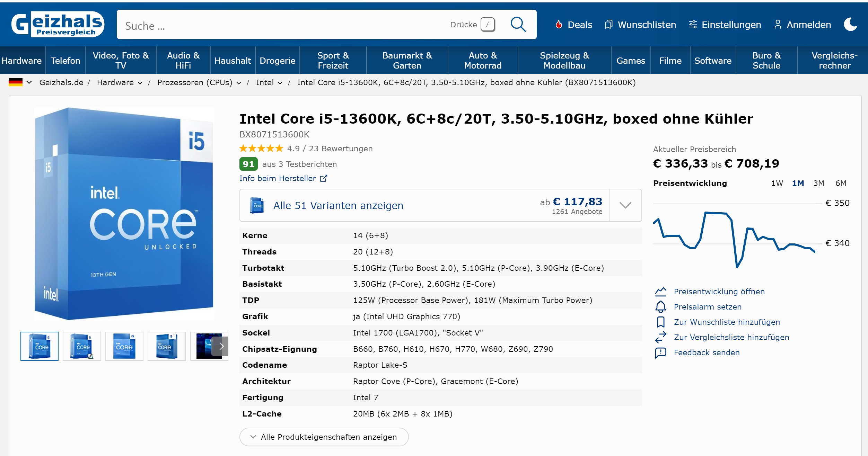
Task: Open the Software category menu
Action: coord(712,61)
